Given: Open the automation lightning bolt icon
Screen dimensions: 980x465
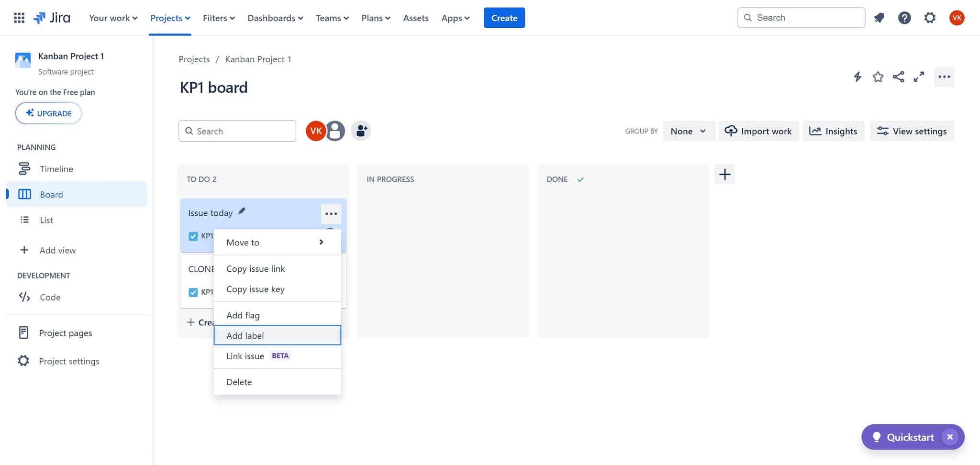Looking at the screenshot, I should pyautogui.click(x=857, y=77).
